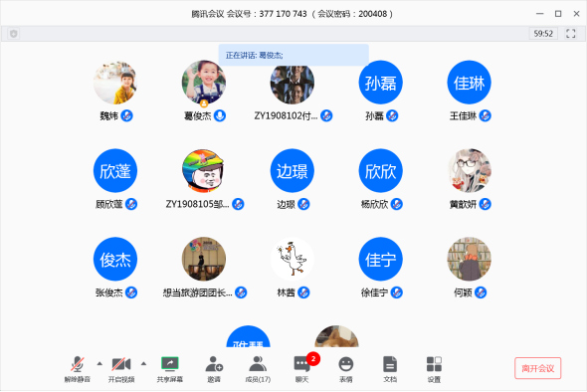Open the 文档 documents icon
587x392 pixels.
click(x=390, y=368)
